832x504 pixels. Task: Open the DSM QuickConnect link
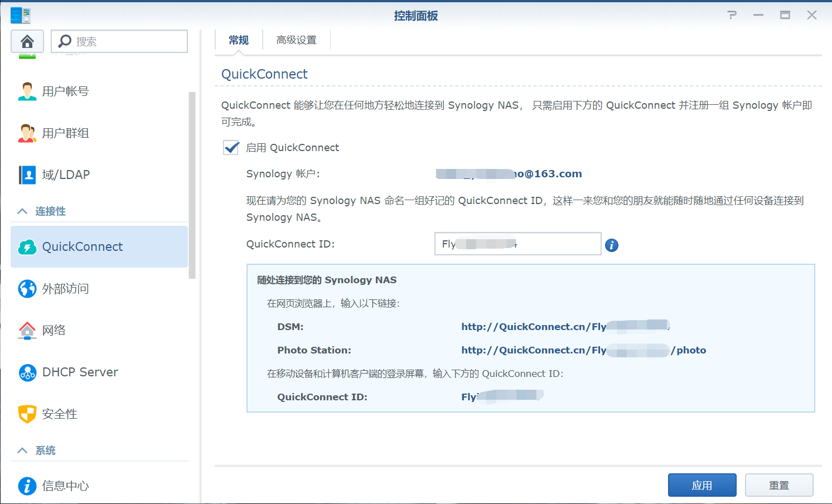(x=565, y=327)
